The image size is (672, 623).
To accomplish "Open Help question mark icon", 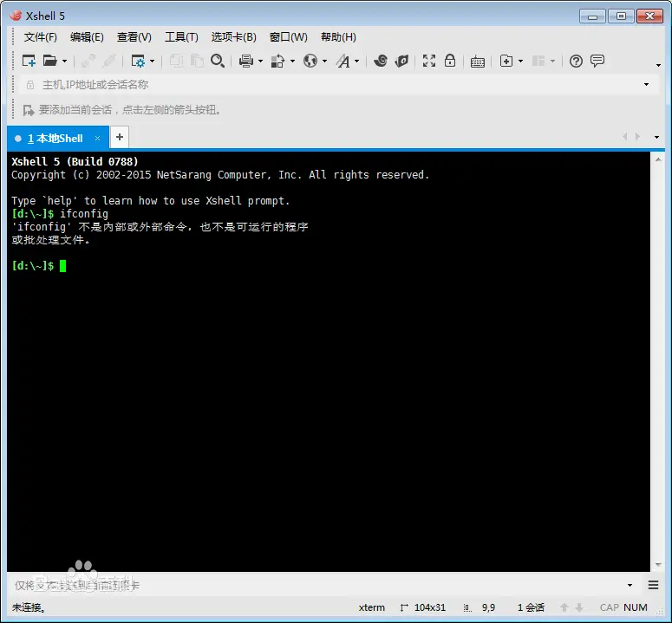I will tap(576, 61).
